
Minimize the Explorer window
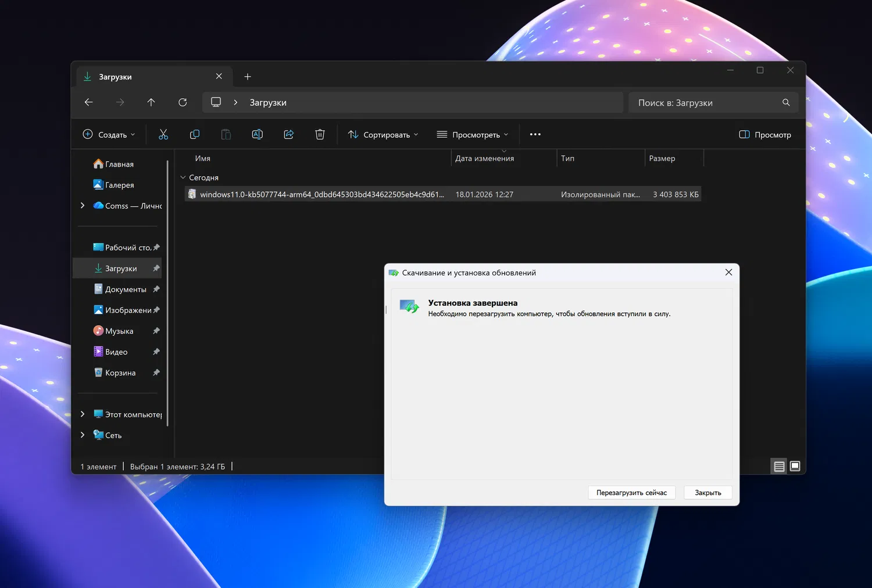point(730,70)
